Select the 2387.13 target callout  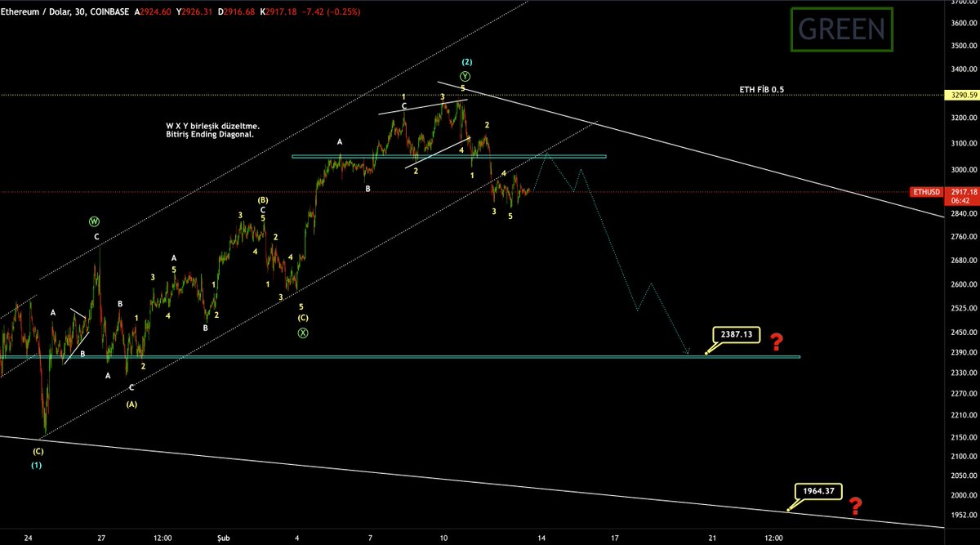pyautogui.click(x=737, y=334)
